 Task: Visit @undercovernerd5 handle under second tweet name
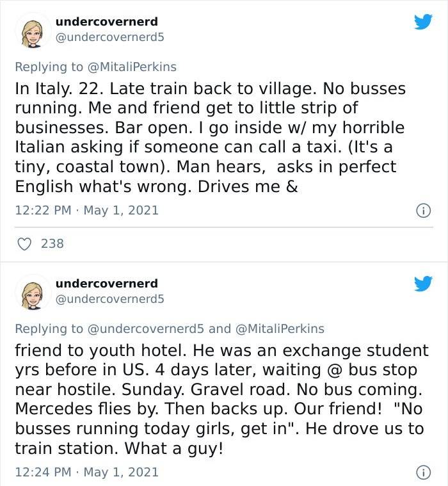coord(109,299)
